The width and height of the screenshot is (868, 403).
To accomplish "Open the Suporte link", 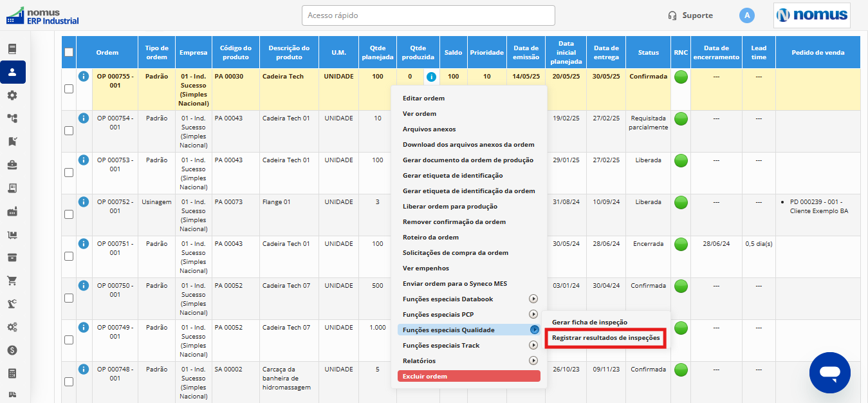I will coord(690,15).
